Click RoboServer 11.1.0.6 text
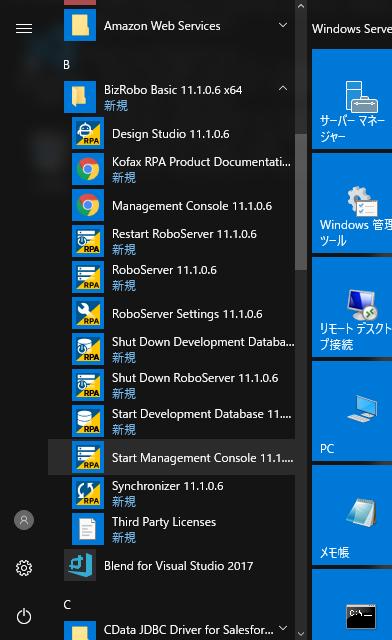The height and width of the screenshot is (640, 392). coord(164,270)
